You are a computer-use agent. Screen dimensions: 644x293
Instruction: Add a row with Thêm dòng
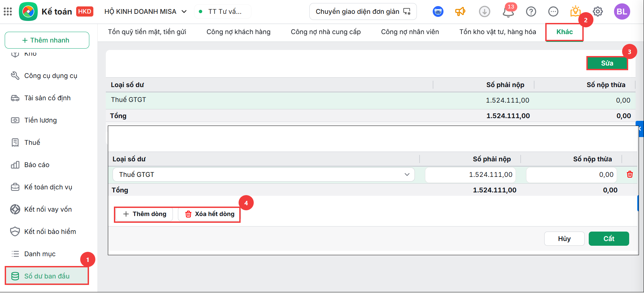[x=144, y=214]
